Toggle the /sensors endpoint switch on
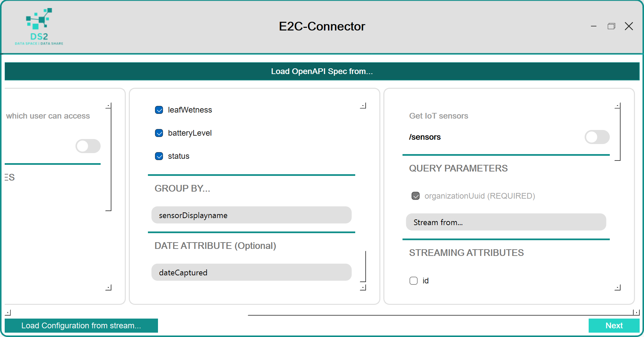 click(x=597, y=137)
